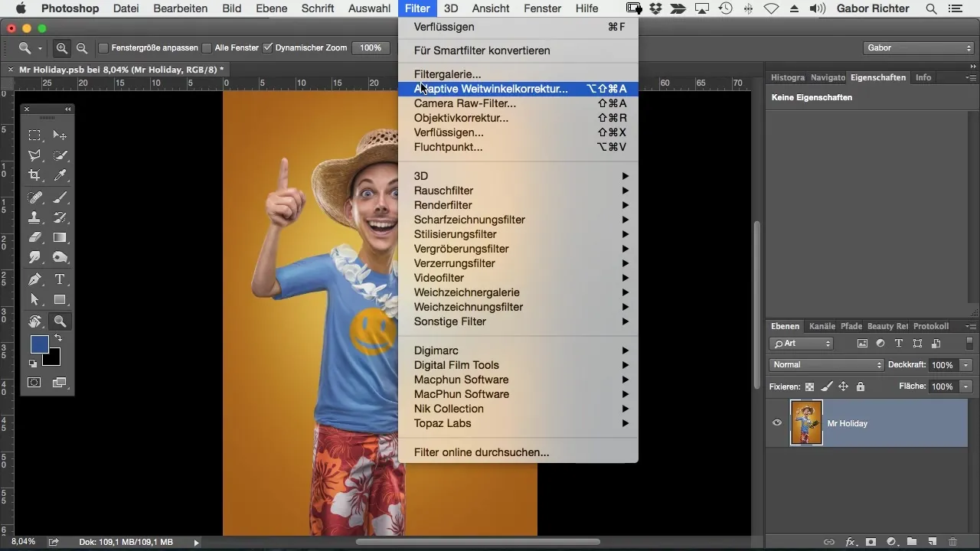Select the Pen tool
The width and height of the screenshot is (980, 551).
34,279
